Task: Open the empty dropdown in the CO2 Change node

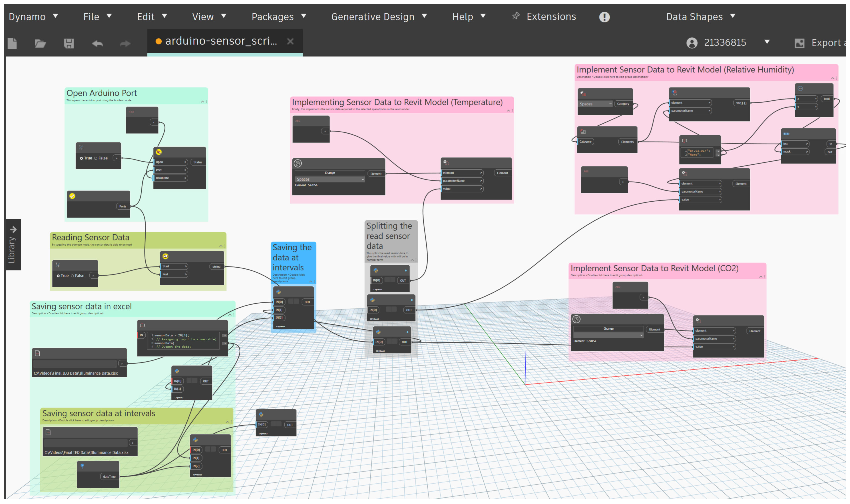Action: pyautogui.click(x=608, y=335)
